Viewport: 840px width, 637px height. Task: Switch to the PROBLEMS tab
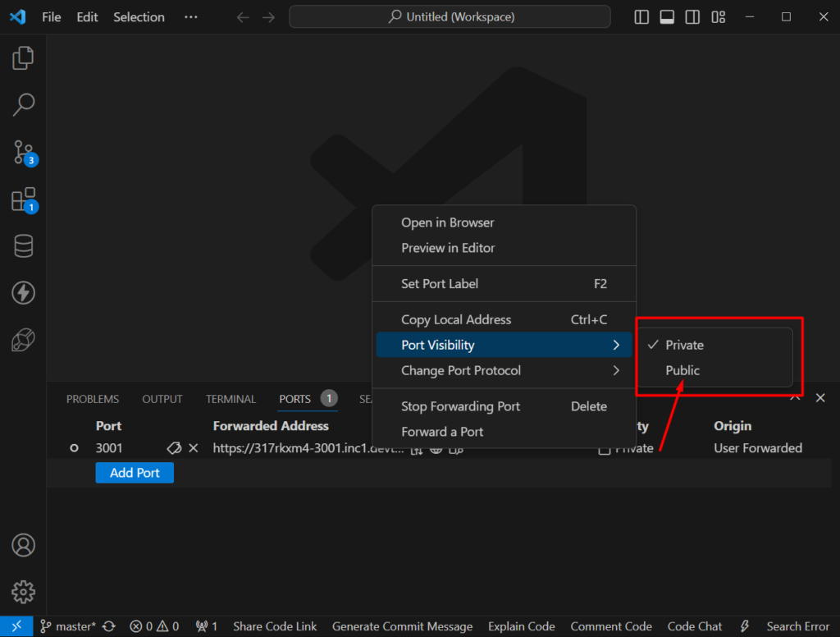[x=93, y=399]
